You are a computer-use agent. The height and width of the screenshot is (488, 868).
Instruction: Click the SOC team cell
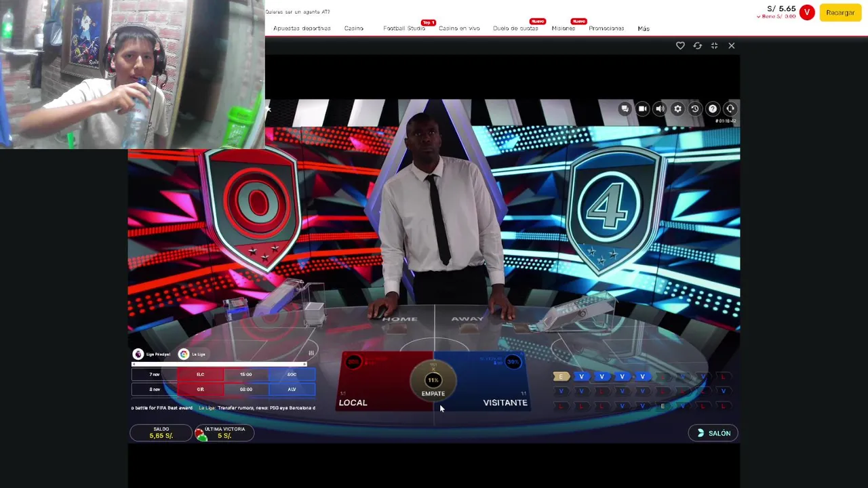[292, 374]
